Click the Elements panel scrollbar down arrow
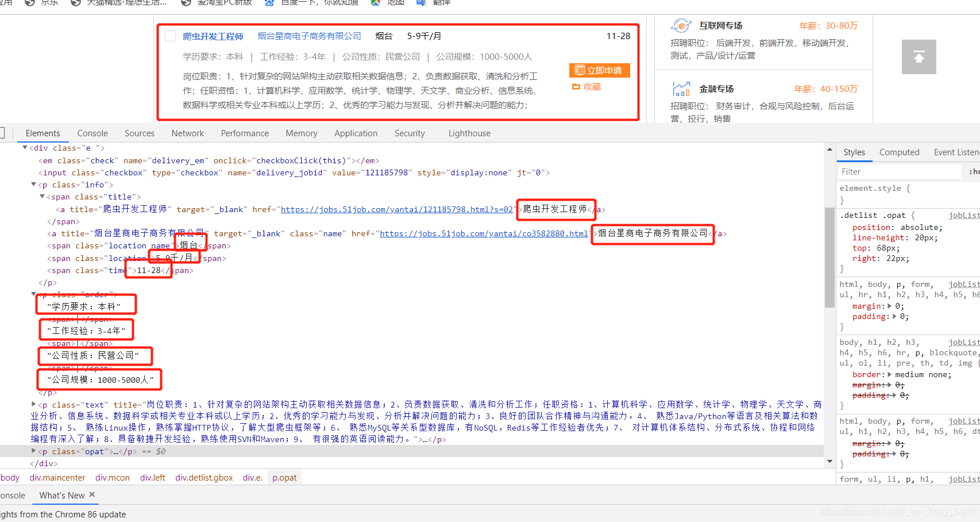The image size is (980, 522). [829, 461]
